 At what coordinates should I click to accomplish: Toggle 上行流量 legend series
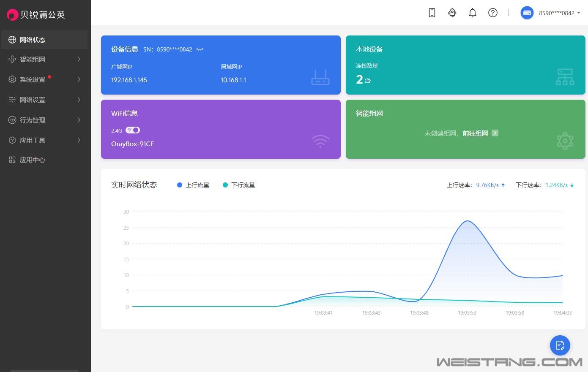[193, 185]
